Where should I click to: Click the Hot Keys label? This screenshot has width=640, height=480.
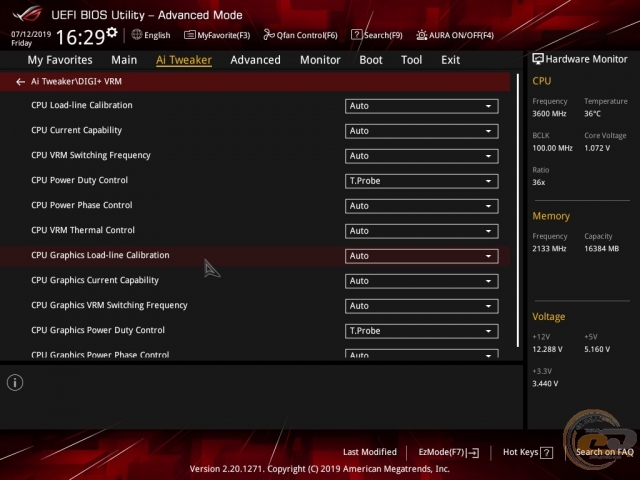pyautogui.click(x=520, y=452)
